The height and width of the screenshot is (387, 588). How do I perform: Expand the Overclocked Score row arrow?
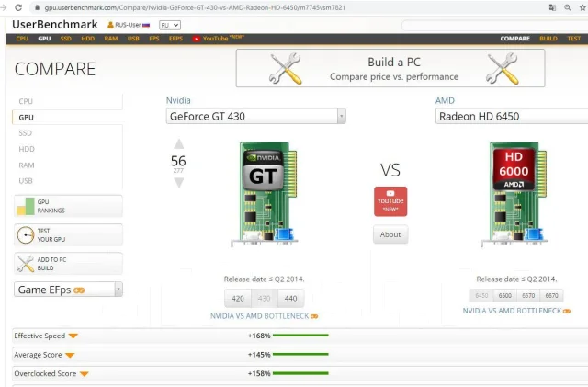tap(84, 374)
